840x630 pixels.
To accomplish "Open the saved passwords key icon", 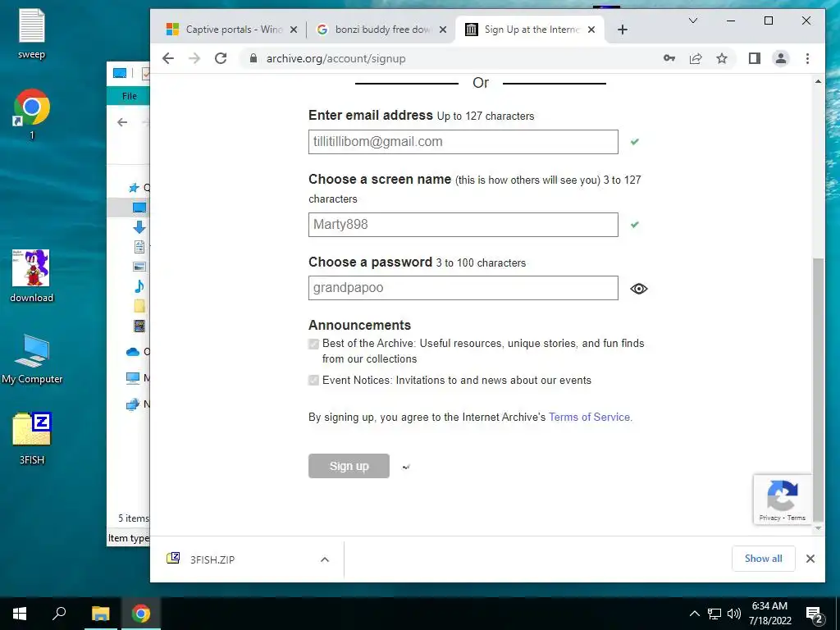I will [x=669, y=58].
